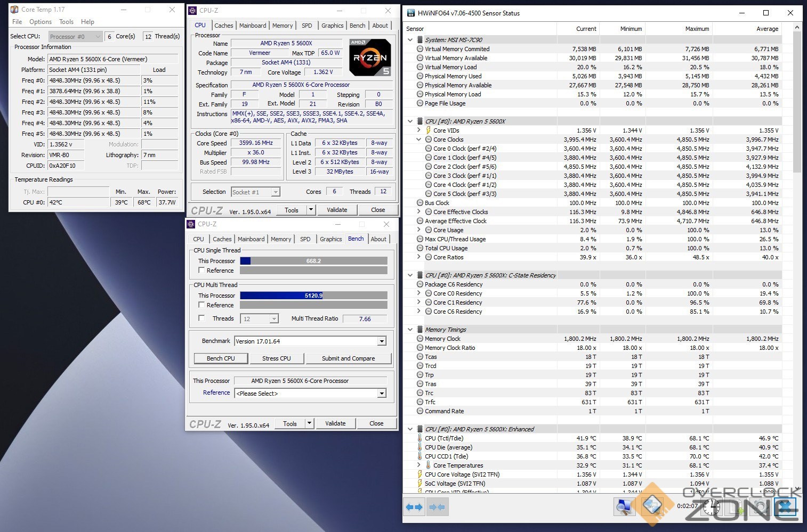Open the Benchmark version dropdown

coord(382,341)
